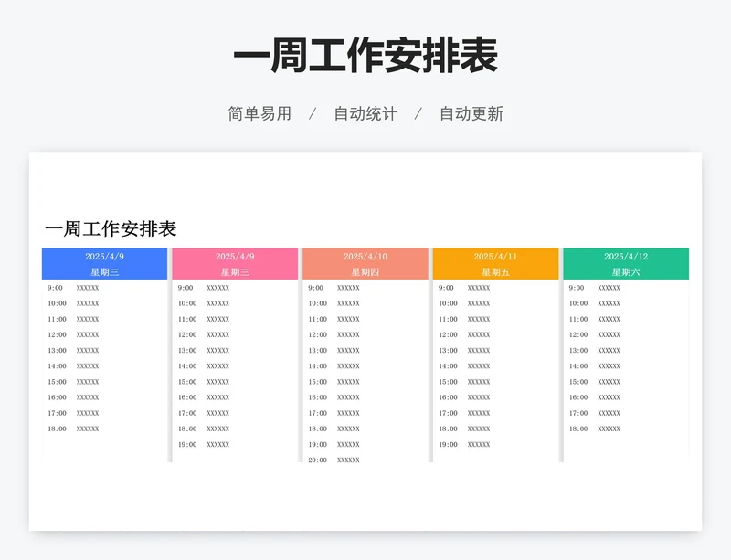This screenshot has width=731, height=560.
Task: Select 18:00 in the 星期六 column
Action: pos(578,428)
